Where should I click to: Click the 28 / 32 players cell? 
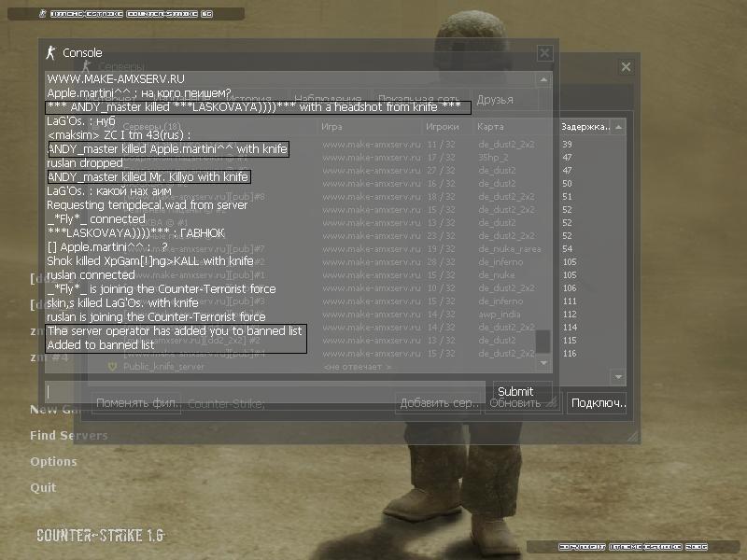tap(441, 262)
